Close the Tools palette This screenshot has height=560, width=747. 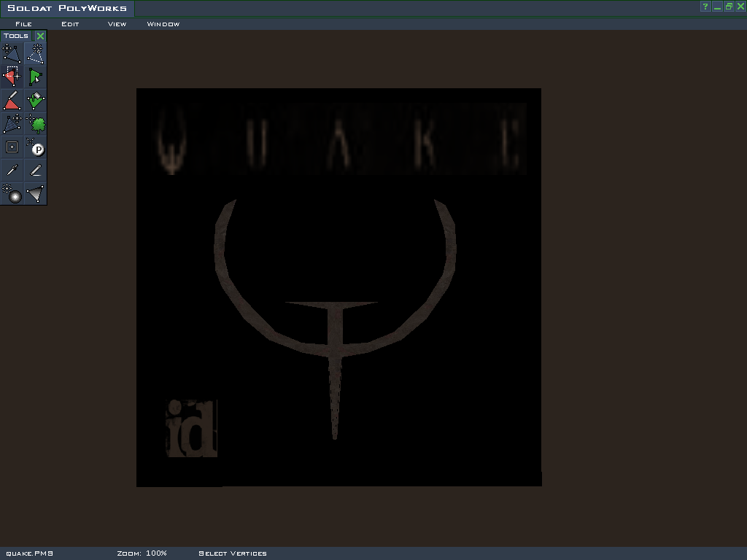pyautogui.click(x=41, y=36)
